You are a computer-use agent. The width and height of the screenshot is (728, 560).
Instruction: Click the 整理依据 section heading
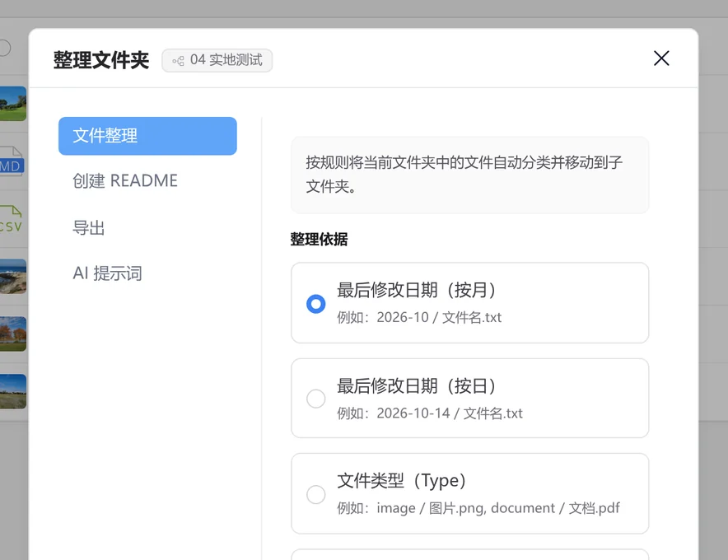point(319,239)
